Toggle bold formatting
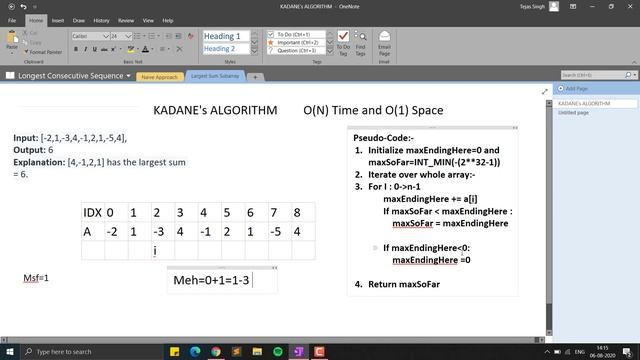The height and width of the screenshot is (360, 640). (x=76, y=49)
